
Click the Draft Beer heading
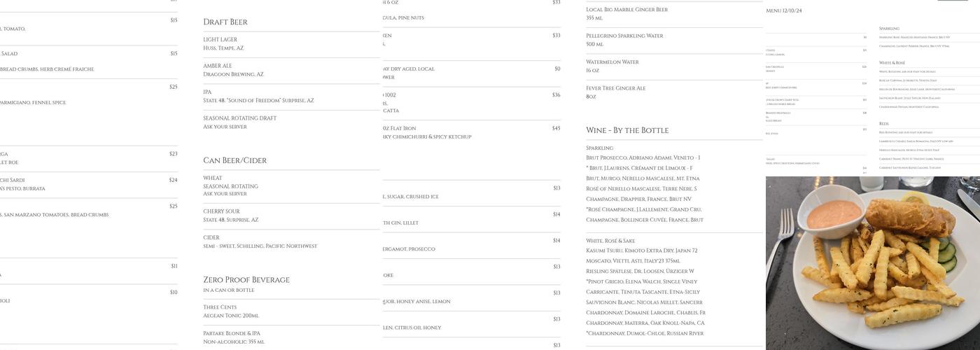pos(225,22)
